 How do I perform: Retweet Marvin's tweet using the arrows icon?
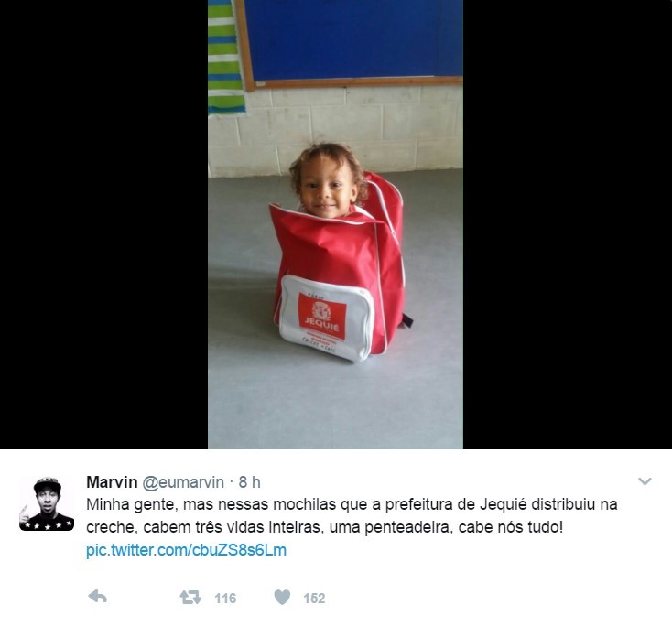(190, 597)
